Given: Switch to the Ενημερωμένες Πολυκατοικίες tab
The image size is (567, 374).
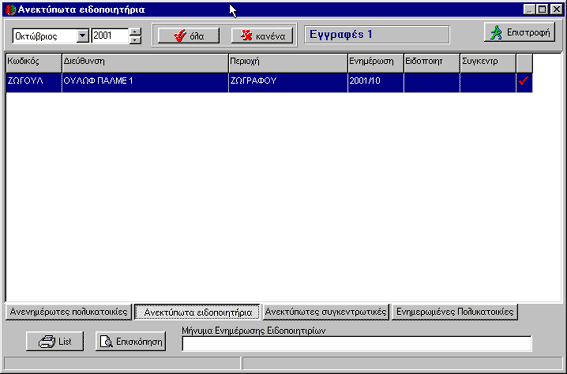Looking at the screenshot, I should pyautogui.click(x=455, y=312).
